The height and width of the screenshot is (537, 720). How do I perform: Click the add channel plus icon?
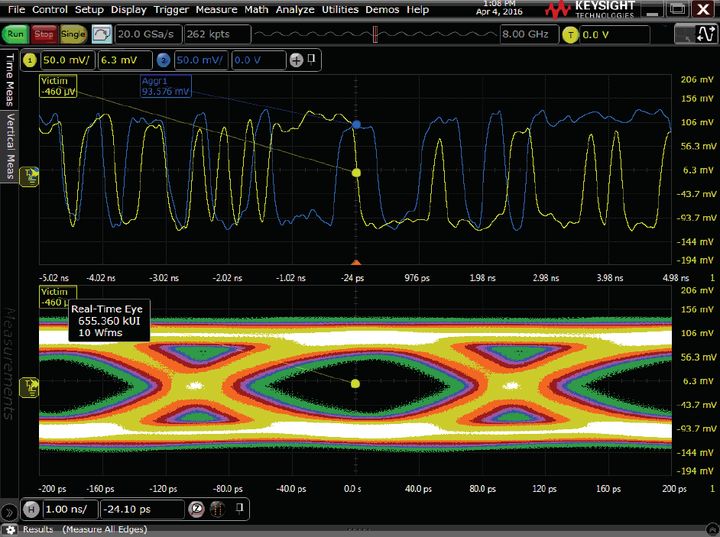295,61
